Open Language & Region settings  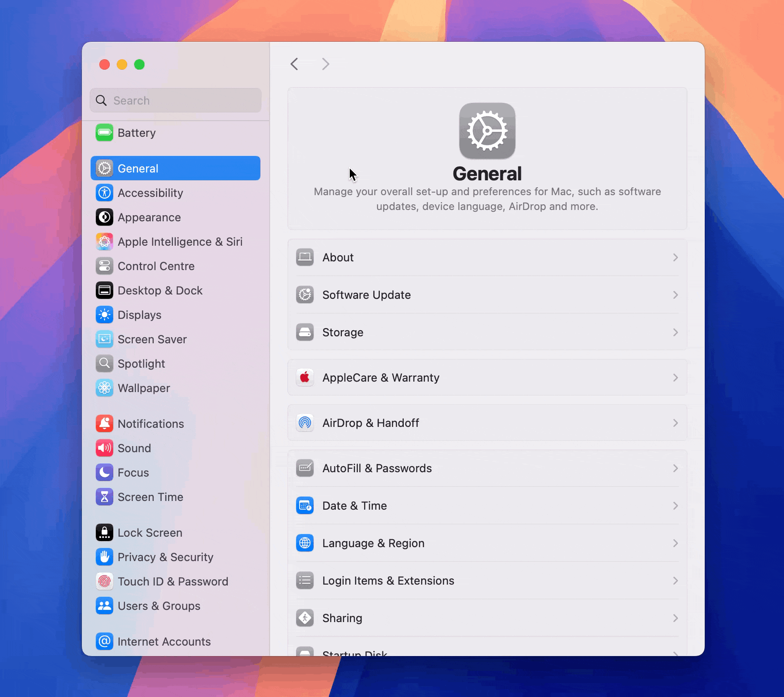click(x=487, y=543)
